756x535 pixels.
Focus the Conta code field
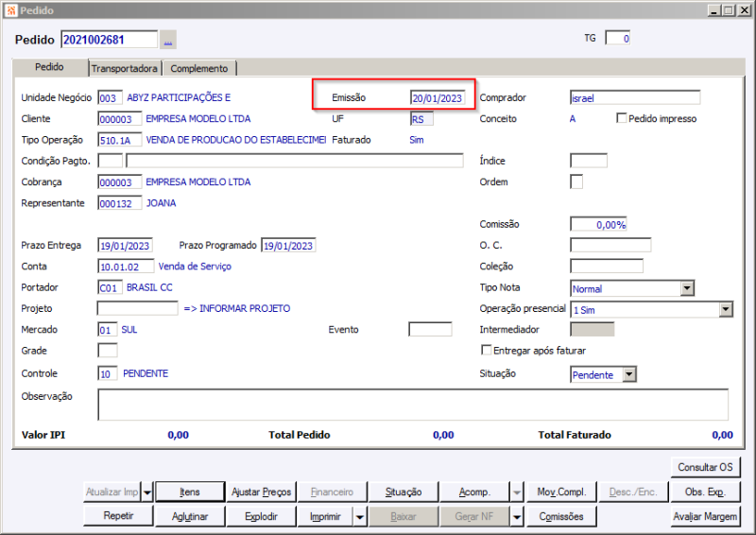tap(126, 267)
